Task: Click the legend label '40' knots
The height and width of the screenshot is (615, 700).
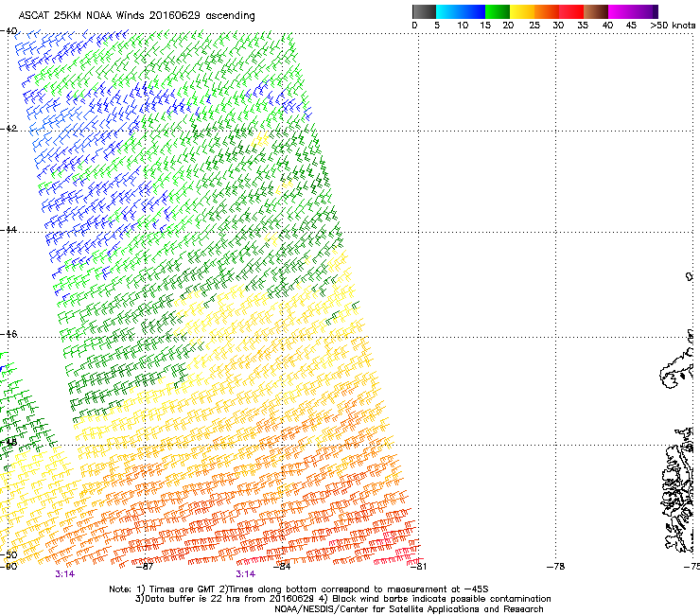Action: [607, 26]
